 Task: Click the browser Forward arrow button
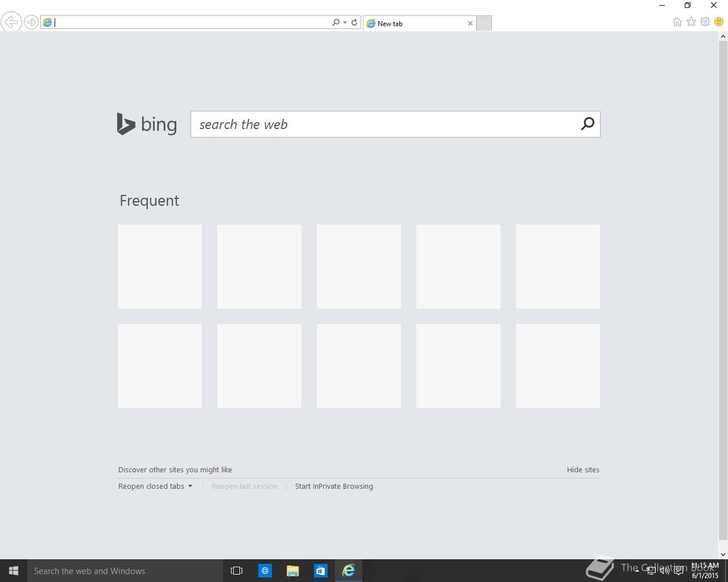point(31,22)
